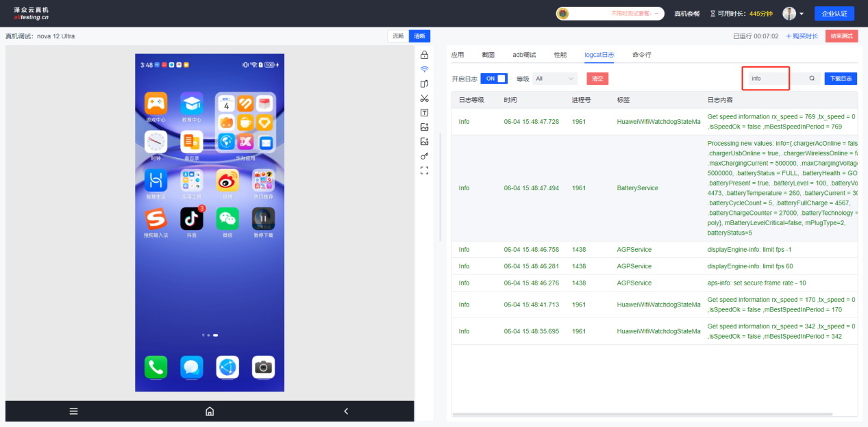Click the search magnifier icon for logs
Screen dimensions: 868x427
[x=812, y=79]
